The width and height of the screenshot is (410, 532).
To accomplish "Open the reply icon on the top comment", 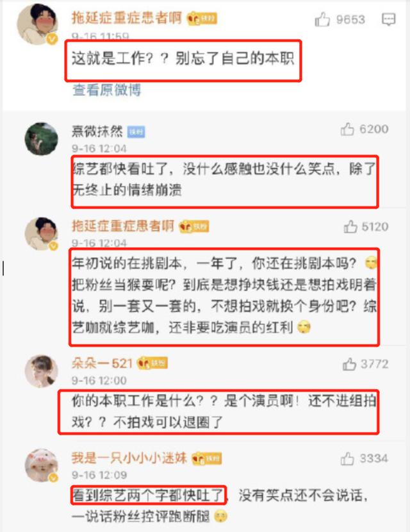I will coord(388,19).
